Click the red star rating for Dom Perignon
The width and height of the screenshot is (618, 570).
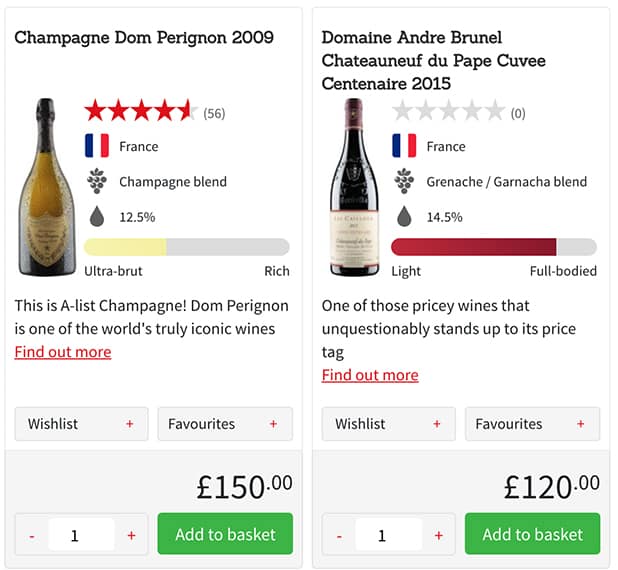tap(140, 111)
